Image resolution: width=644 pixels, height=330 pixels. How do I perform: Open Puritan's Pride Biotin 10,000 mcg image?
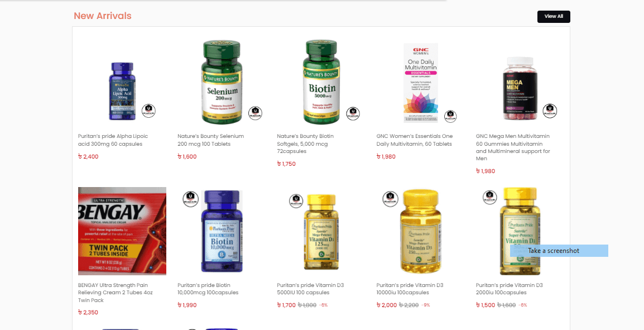[222, 231]
